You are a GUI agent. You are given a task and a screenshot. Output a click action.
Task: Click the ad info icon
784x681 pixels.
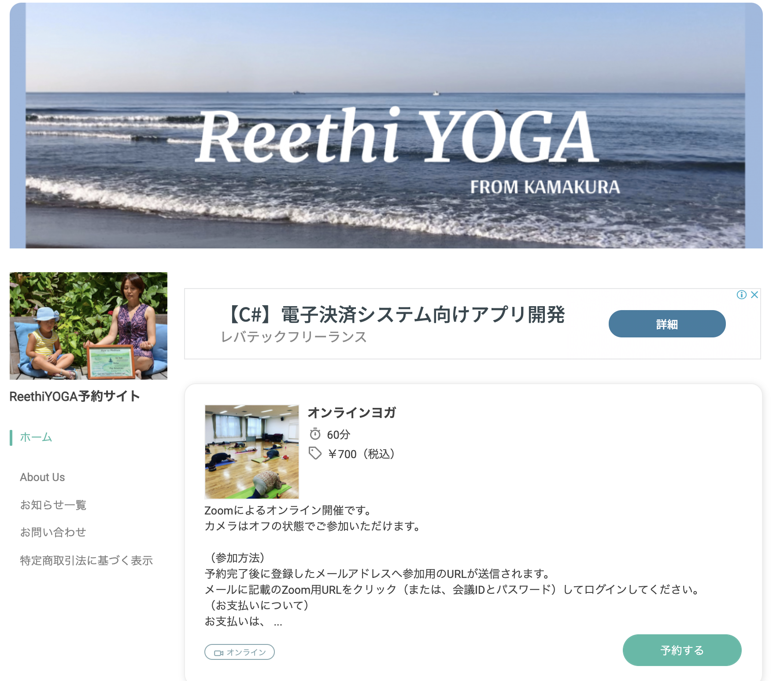pyautogui.click(x=741, y=295)
